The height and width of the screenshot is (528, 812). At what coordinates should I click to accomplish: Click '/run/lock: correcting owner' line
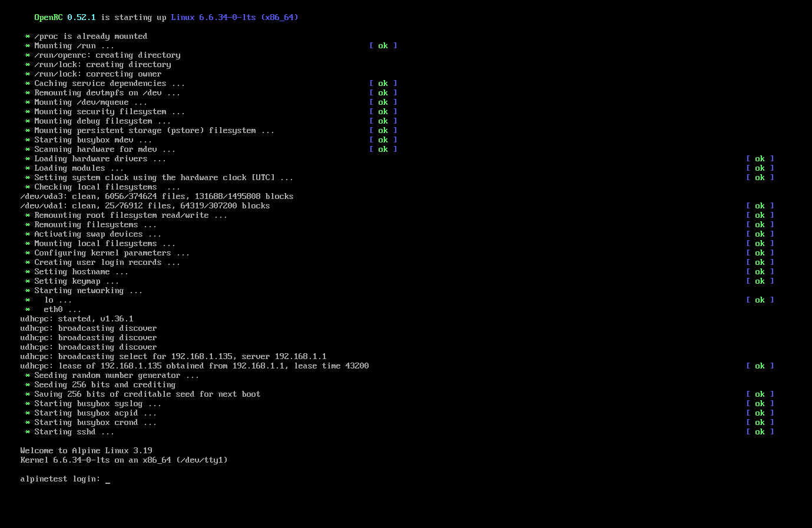pos(93,74)
